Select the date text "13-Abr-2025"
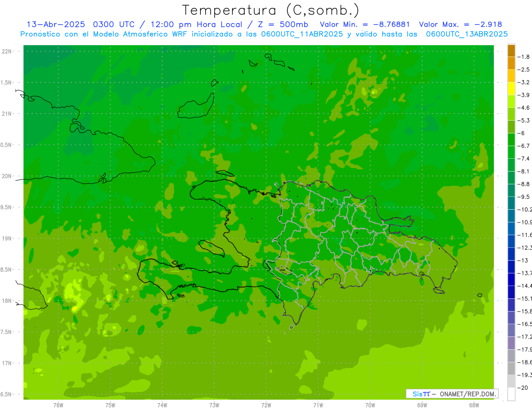Image resolution: width=532 pixels, height=411 pixels. (x=56, y=24)
